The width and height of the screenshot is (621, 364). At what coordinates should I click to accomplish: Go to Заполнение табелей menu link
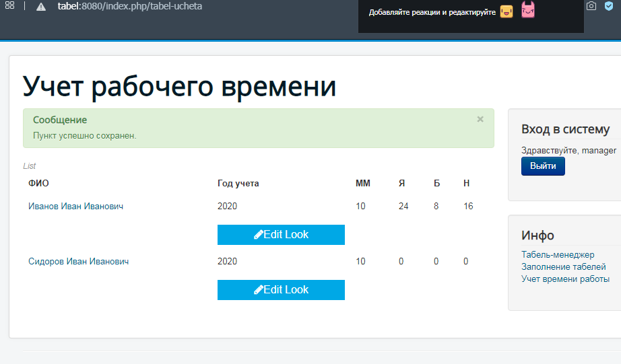564,267
